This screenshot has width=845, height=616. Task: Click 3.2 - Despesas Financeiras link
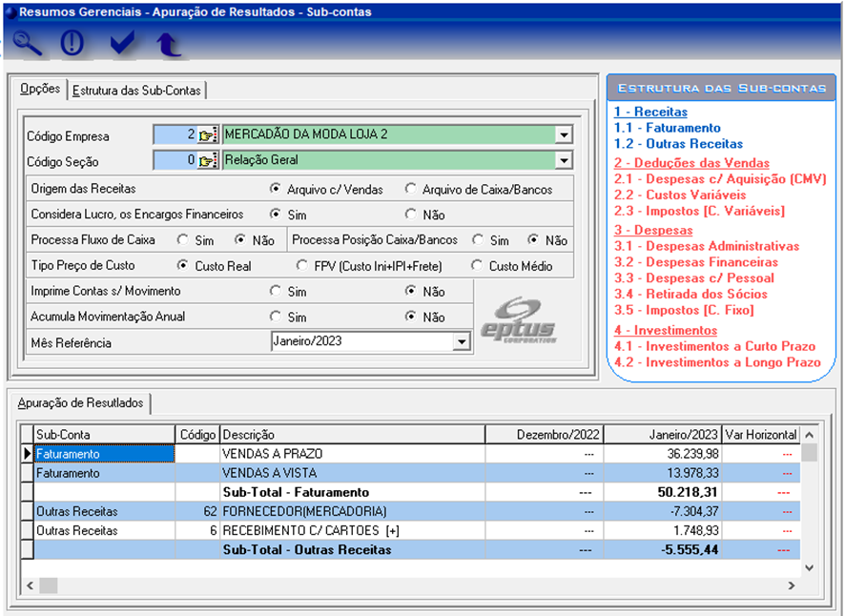(695, 262)
